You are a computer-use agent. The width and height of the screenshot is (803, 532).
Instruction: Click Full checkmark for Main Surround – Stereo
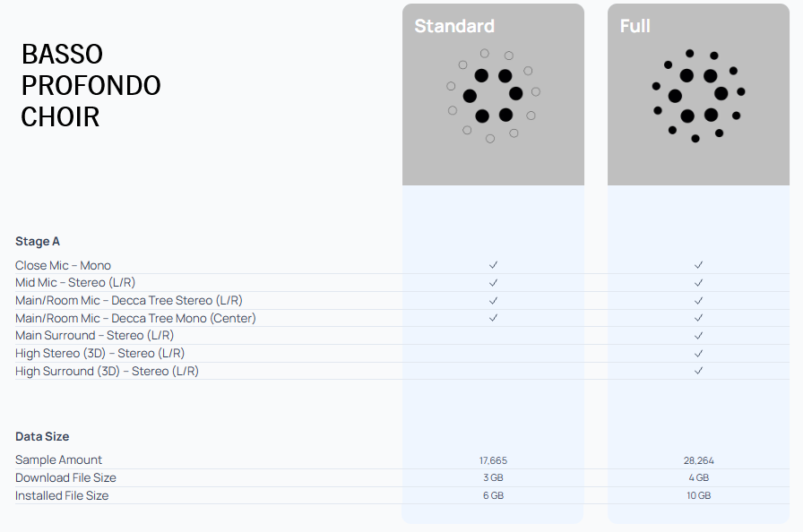pyautogui.click(x=698, y=335)
